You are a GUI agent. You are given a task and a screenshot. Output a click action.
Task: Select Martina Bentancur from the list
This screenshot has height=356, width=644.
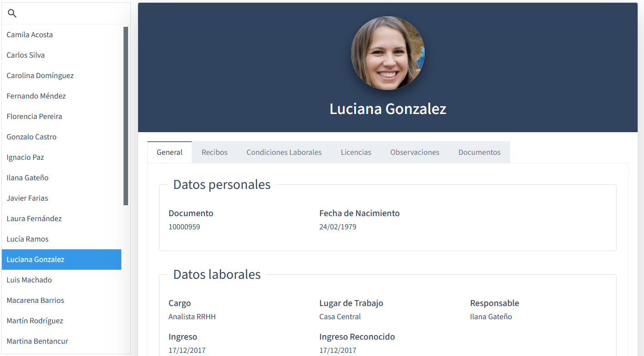(x=37, y=341)
